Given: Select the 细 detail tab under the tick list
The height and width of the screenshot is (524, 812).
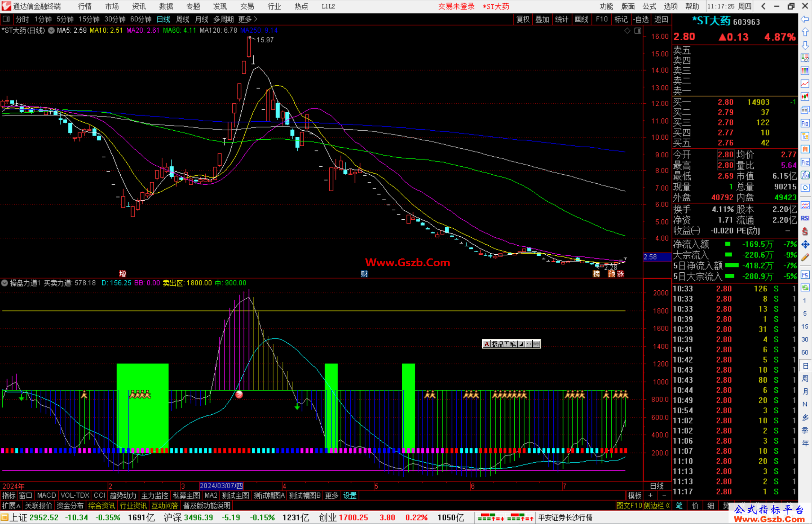Looking at the screenshot, I should 710,506.
